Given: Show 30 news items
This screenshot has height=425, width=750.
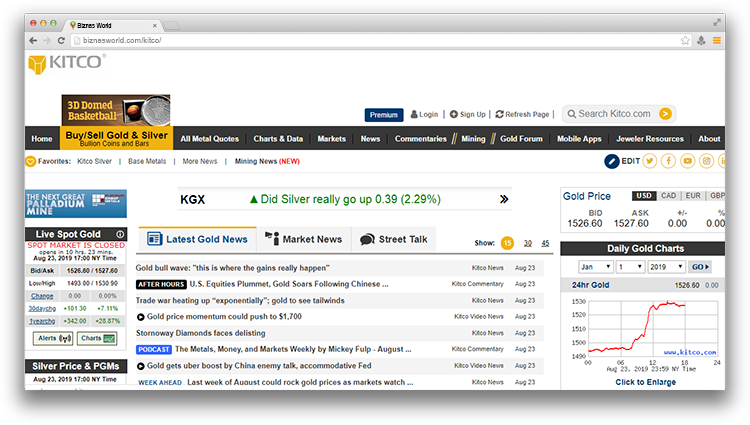Looking at the screenshot, I should pyautogui.click(x=526, y=243).
